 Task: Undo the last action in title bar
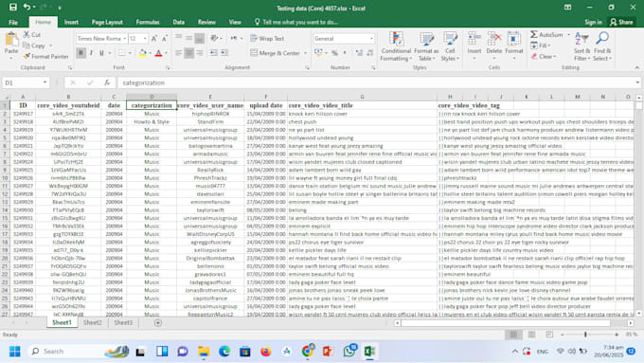coord(27,7)
